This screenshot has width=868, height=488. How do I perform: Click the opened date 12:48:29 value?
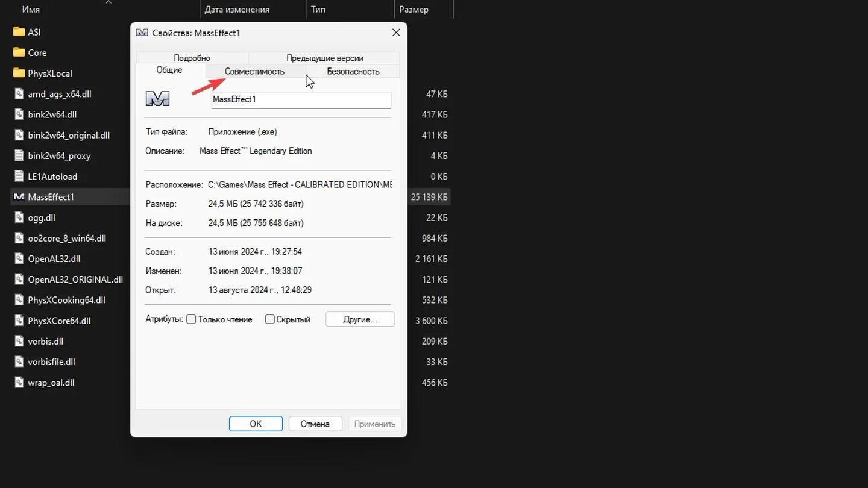tap(260, 290)
